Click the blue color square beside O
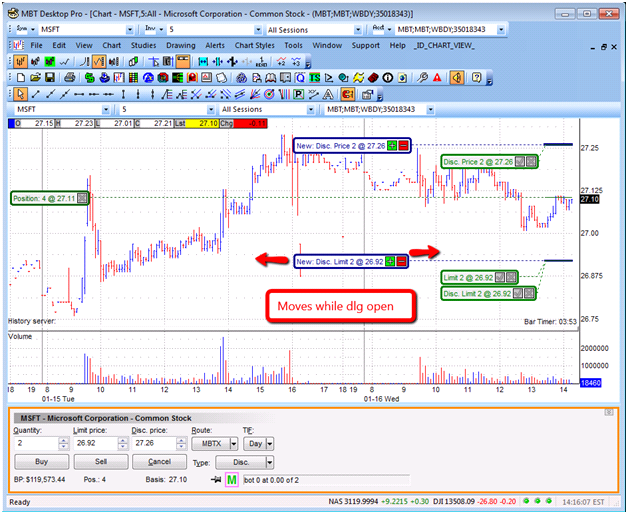Viewport: 628px width, 514px height. (11, 123)
